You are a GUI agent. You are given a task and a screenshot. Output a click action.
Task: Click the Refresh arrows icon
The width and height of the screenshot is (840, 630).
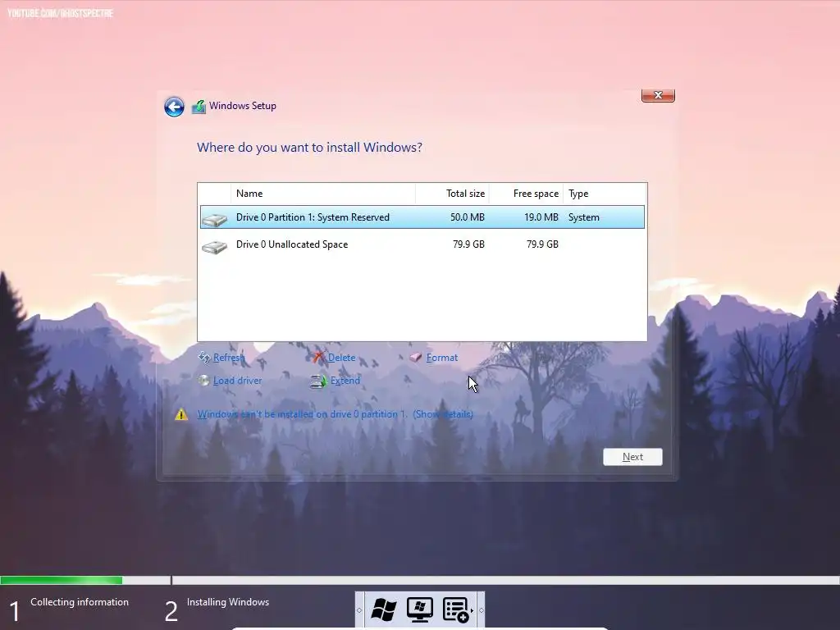coord(204,358)
